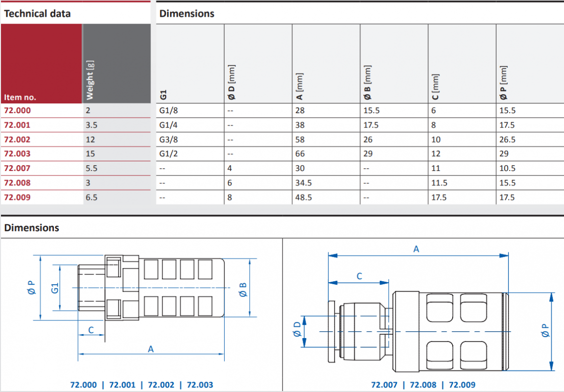The height and width of the screenshot is (392, 564).
Task: Select item number 72.008 in the table
Action: pos(17,183)
